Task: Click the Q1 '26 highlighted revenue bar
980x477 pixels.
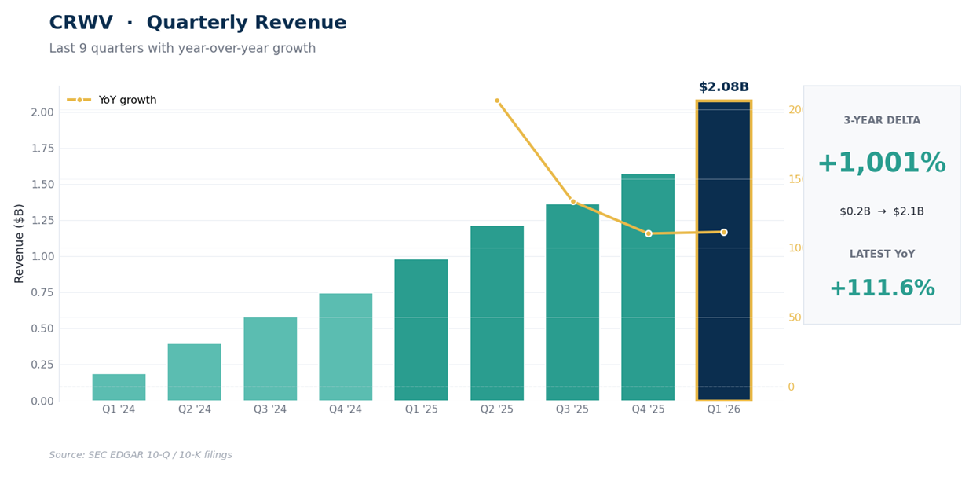Action: (723, 250)
